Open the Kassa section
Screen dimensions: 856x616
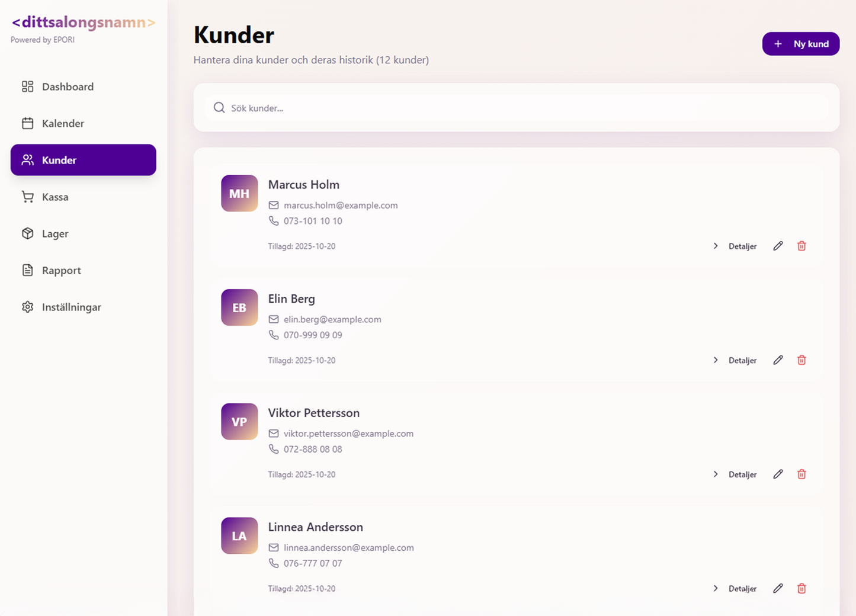pyautogui.click(x=84, y=197)
